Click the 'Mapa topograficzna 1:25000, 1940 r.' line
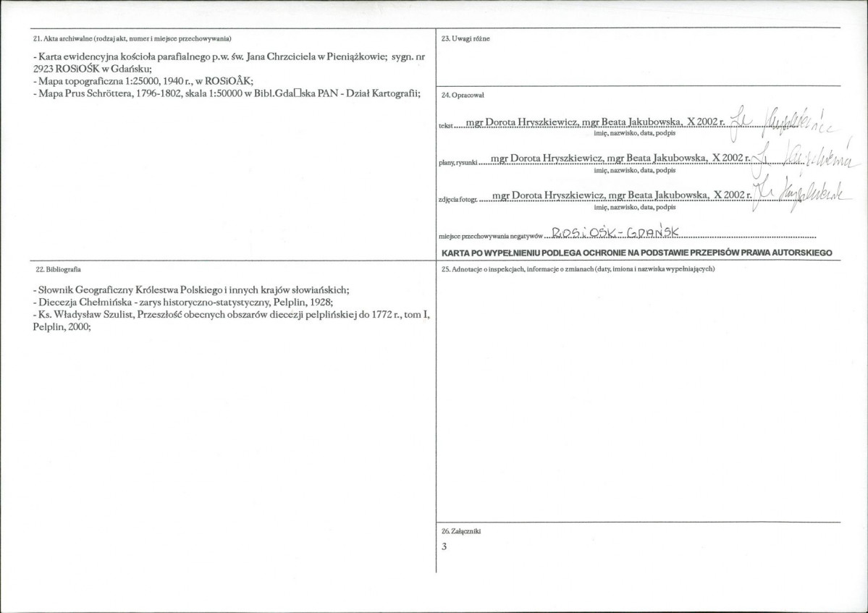Viewport: 868px width, 613px height. [143, 81]
